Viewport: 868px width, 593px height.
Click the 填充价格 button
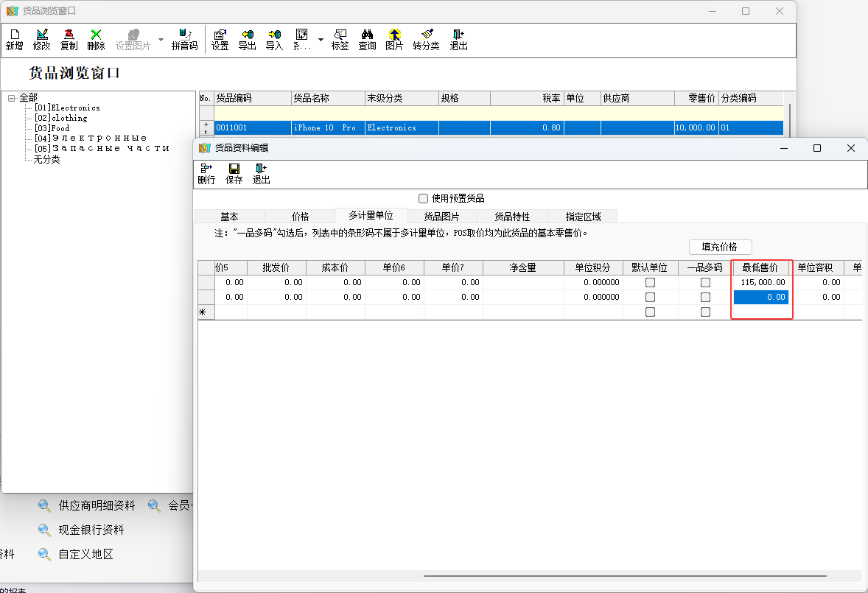(720, 247)
